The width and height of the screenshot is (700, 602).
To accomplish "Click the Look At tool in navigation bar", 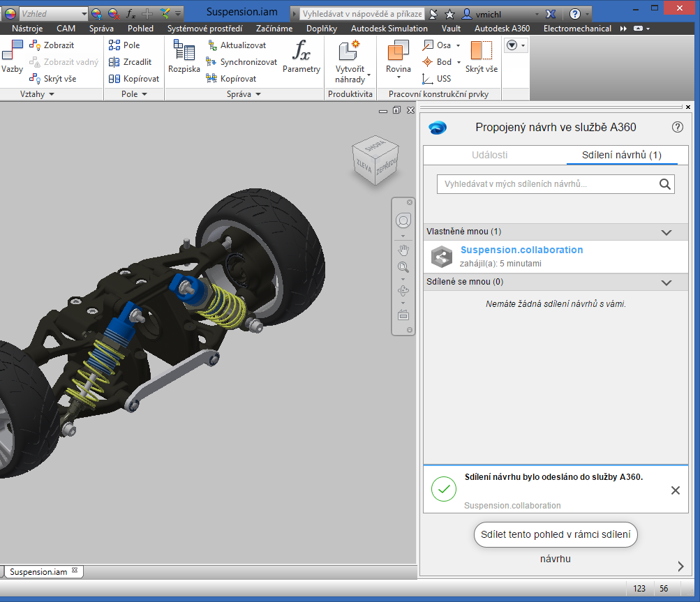I will coord(403,315).
